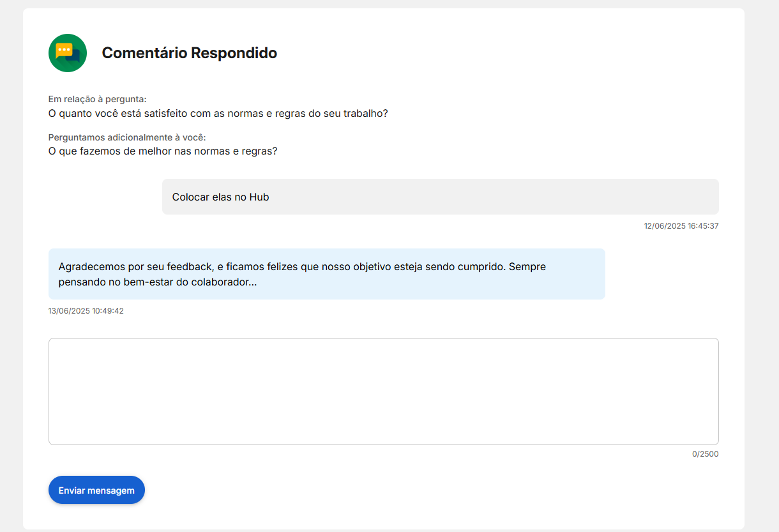
Task: Click the timestamp 12/06/2025 16:45:37
Action: point(681,226)
